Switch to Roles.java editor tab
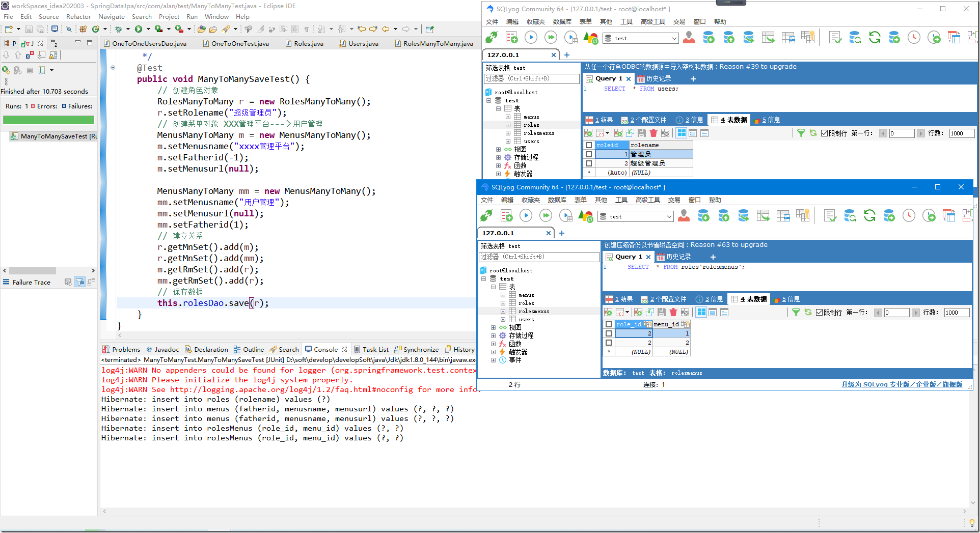 [304, 44]
